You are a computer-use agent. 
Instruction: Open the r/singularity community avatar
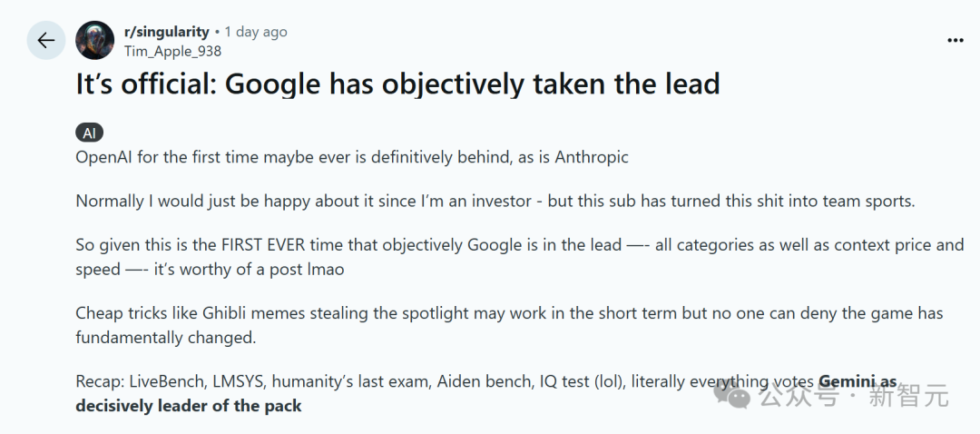[95, 41]
